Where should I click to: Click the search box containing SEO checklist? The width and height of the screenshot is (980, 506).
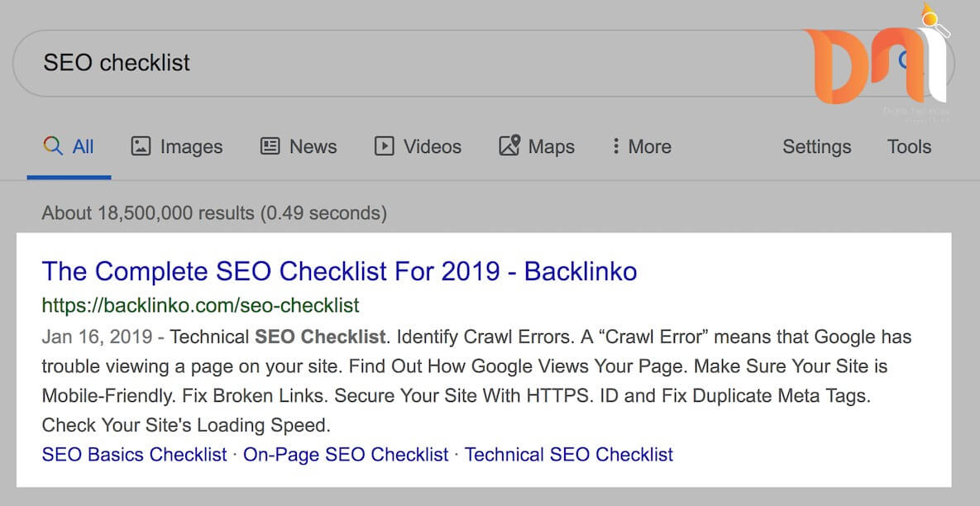414,63
